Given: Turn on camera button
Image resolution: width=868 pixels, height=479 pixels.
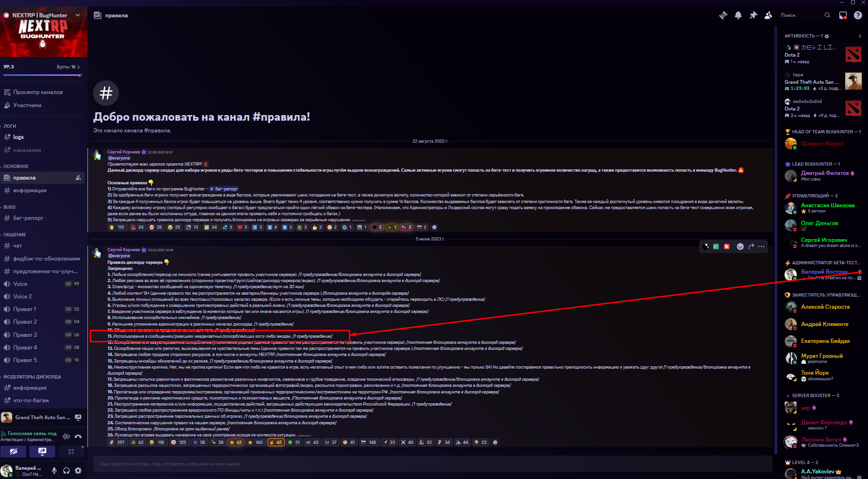Looking at the screenshot, I should click(x=14, y=451).
